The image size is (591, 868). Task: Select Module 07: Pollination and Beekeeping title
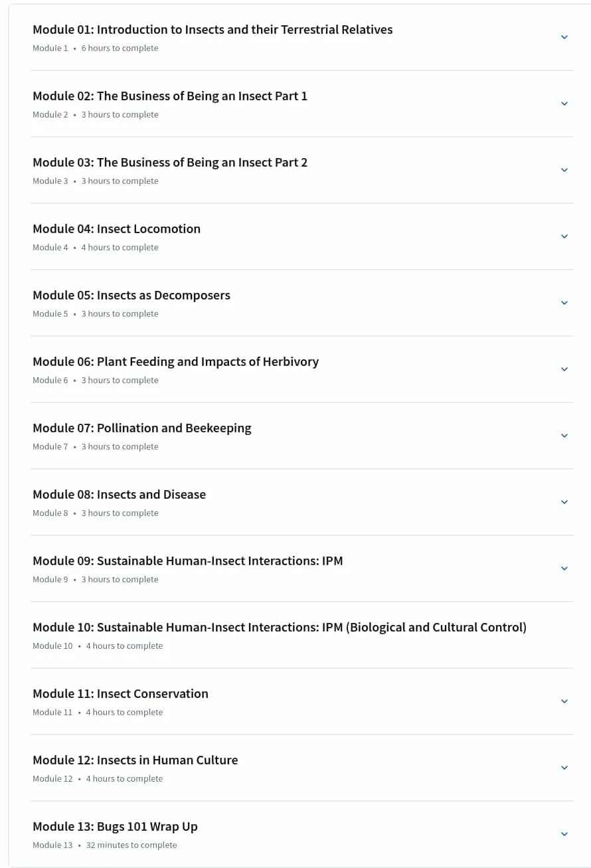coord(142,428)
